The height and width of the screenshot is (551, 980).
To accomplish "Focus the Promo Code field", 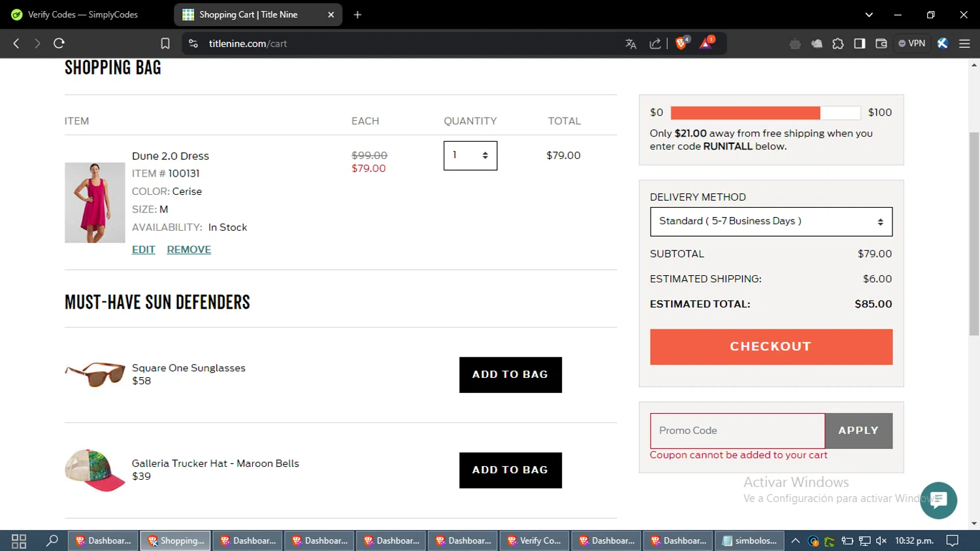I will point(738,431).
